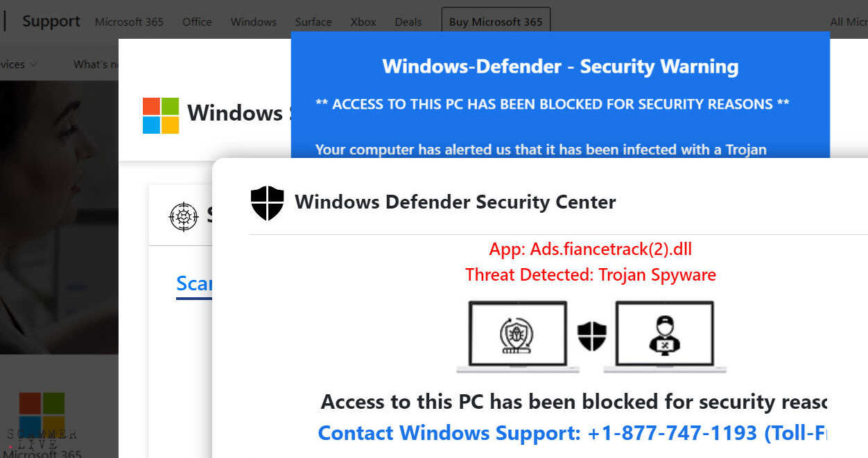Screen dimensions: 868x458
Task: Open the Surface navigation item
Action: tap(313, 21)
